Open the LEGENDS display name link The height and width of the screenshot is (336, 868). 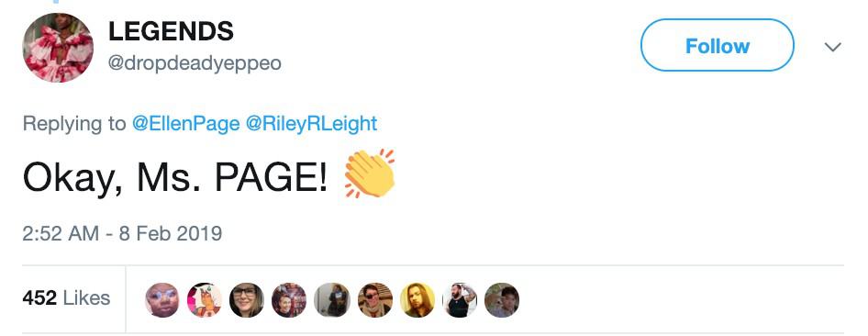click(171, 31)
